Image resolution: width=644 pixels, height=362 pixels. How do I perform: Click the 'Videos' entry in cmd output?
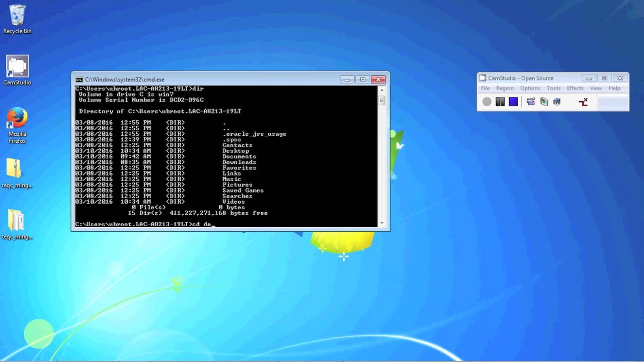[x=233, y=202]
